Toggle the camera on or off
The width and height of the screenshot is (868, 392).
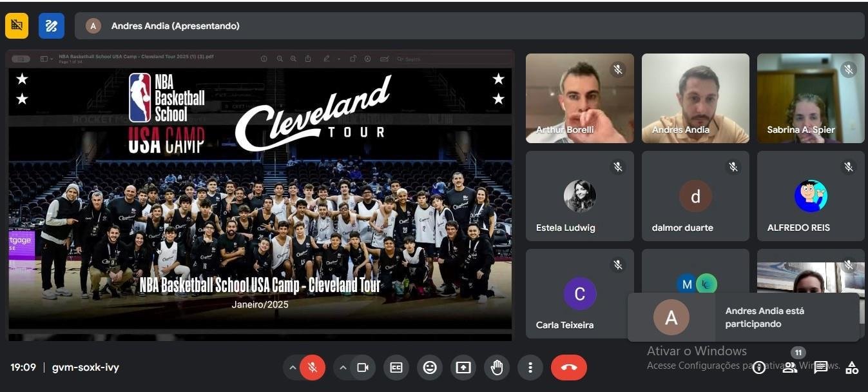tap(363, 367)
